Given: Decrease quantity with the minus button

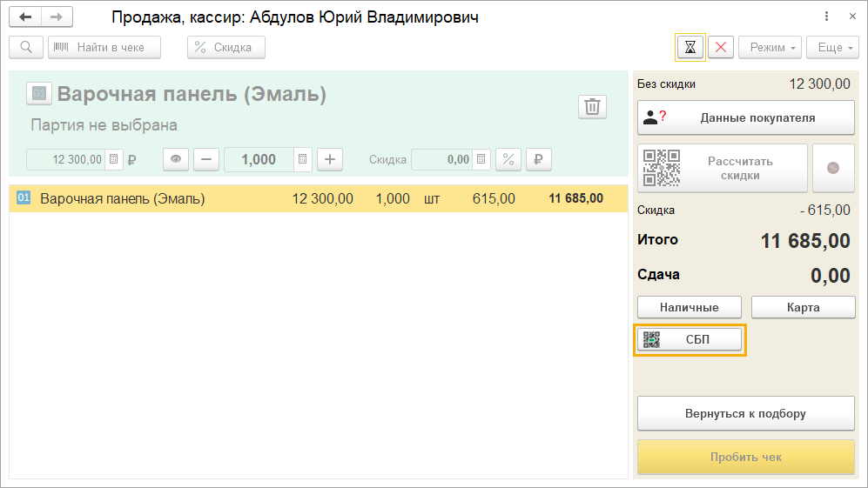Looking at the screenshot, I should click(x=206, y=159).
